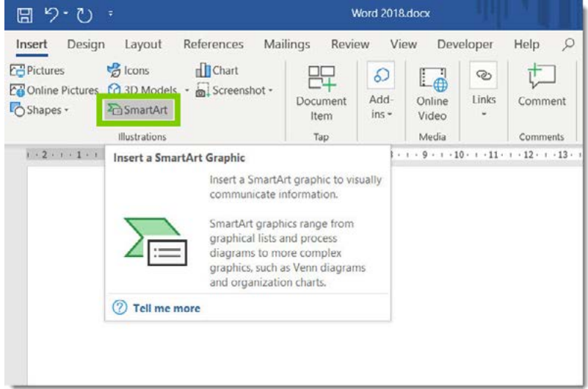Open the Undo history dropdown arrow
588x389 pixels.
click(x=66, y=13)
